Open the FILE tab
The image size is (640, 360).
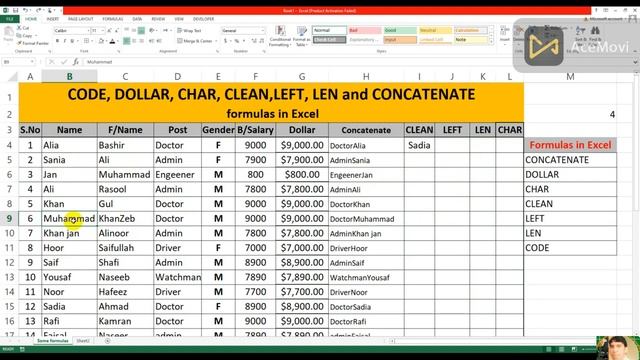pyautogui.click(x=9, y=19)
